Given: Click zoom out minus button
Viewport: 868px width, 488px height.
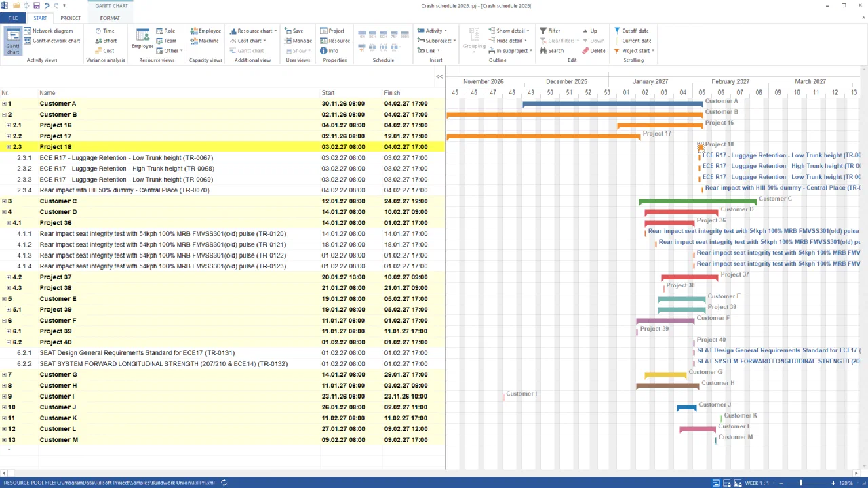Looking at the screenshot, I should click(781, 483).
